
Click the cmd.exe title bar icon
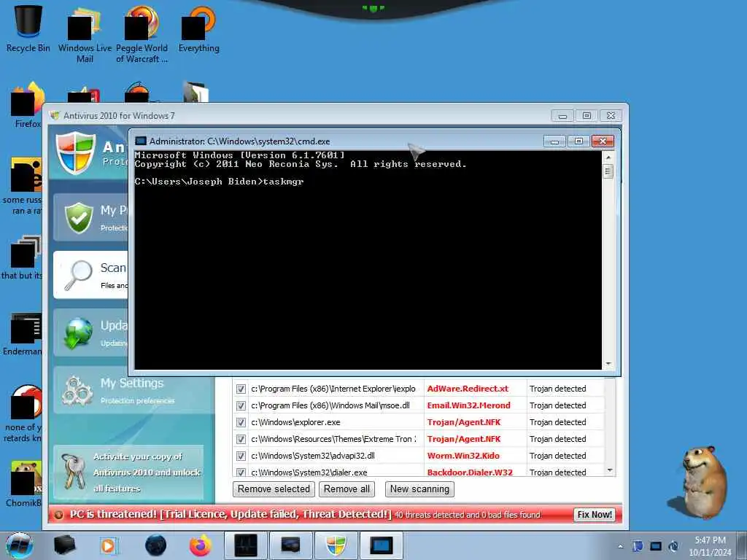click(141, 141)
